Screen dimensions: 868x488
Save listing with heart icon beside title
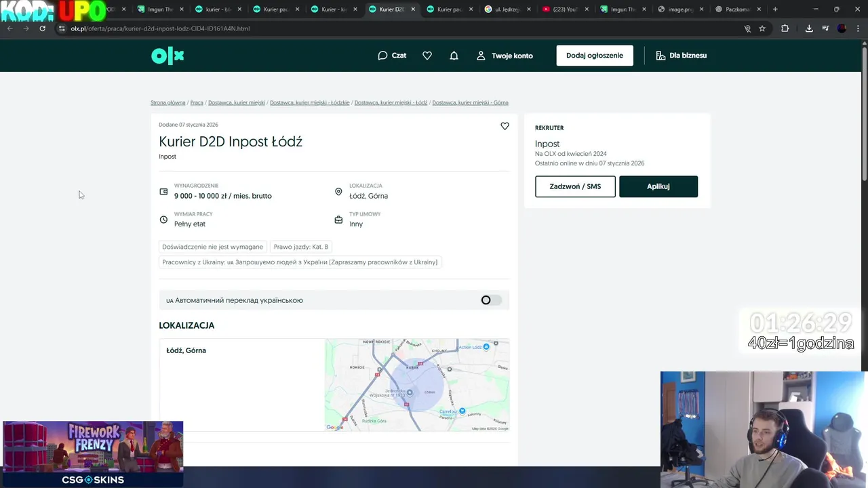coord(505,126)
